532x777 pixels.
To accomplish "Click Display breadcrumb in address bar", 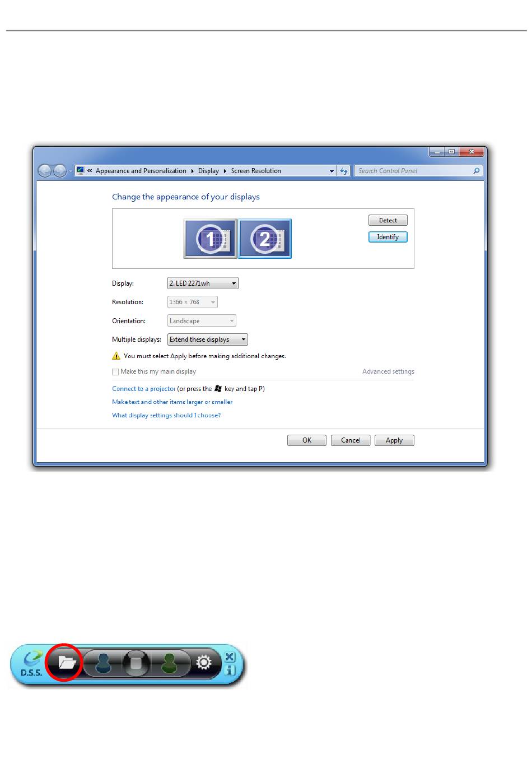I will tap(208, 171).
